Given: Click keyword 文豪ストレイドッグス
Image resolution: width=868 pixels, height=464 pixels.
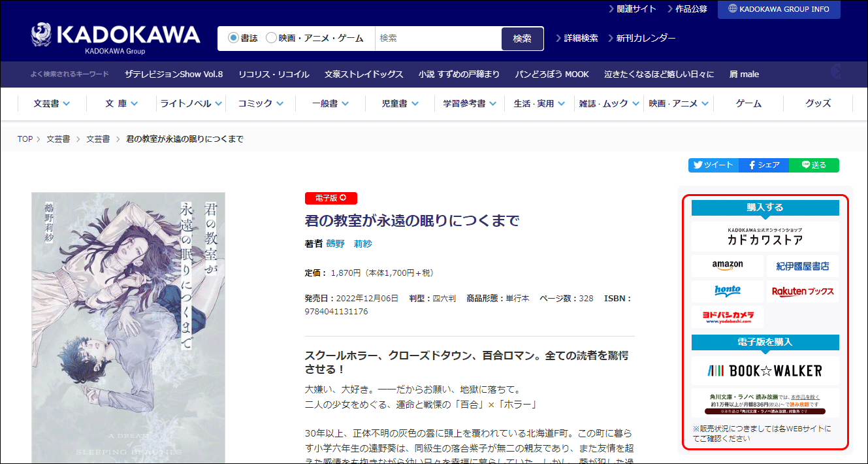Looking at the screenshot, I should [364, 75].
